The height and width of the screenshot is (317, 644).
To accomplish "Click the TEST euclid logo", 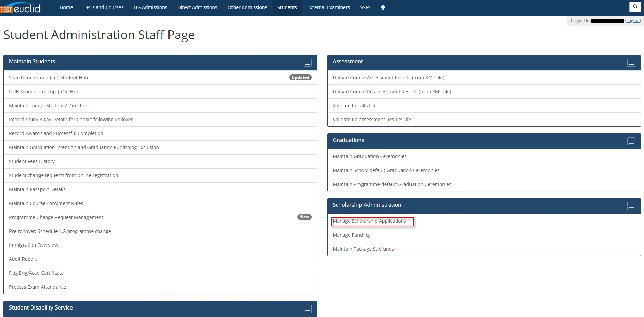I will coord(20,8).
